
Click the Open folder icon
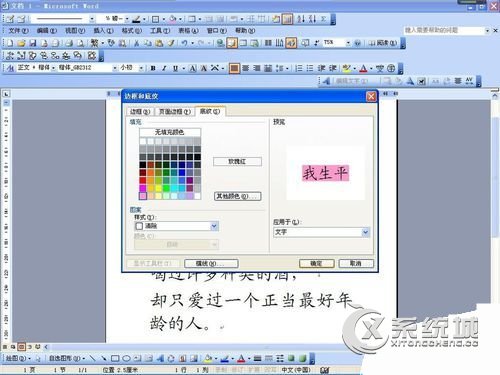tap(21, 43)
